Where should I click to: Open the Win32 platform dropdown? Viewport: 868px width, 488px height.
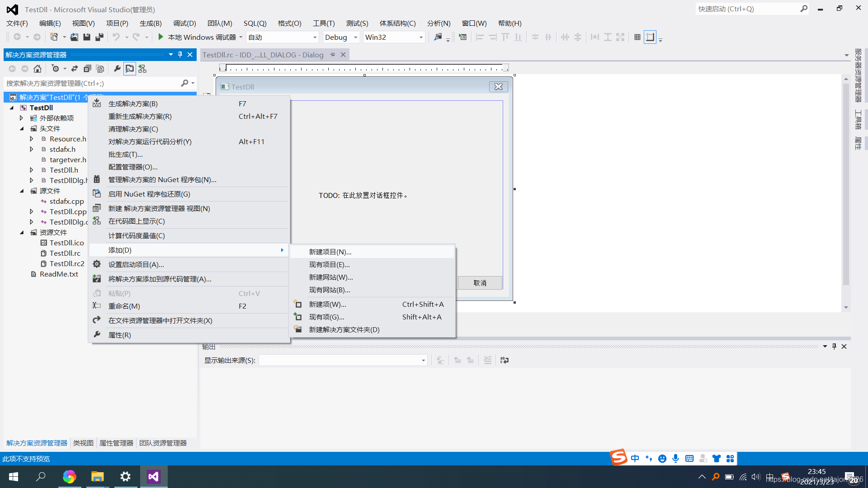pos(421,38)
